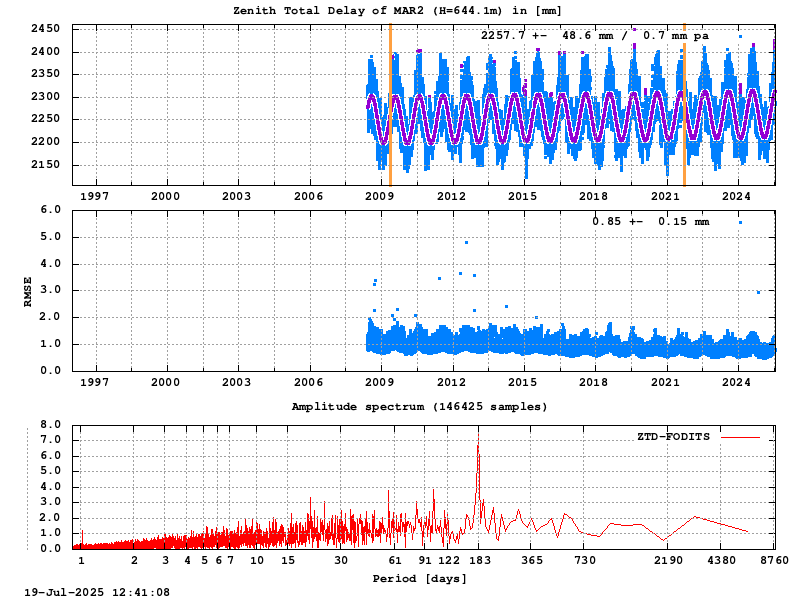Click the 2015 label under the RMSE plot
The width and height of the screenshot is (800, 600).
tap(522, 382)
